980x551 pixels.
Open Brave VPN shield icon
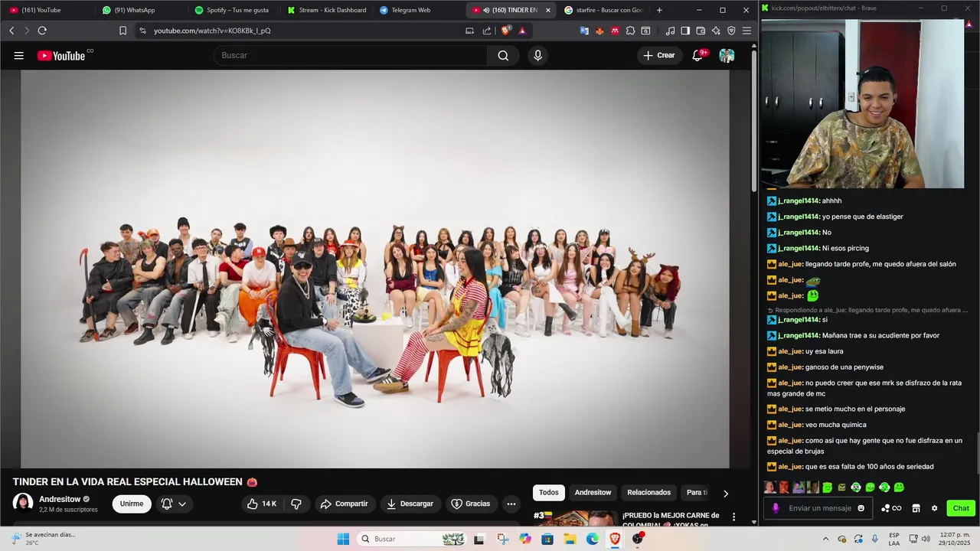(x=731, y=31)
